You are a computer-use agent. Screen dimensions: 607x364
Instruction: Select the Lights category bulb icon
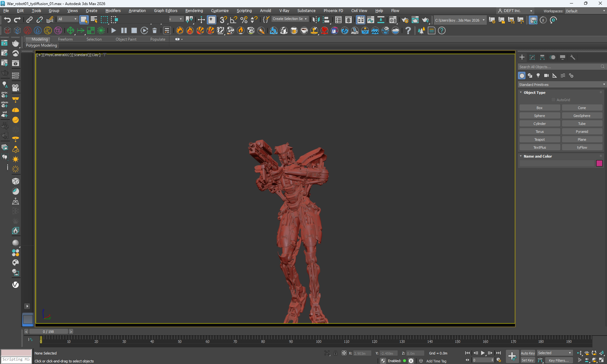click(x=538, y=75)
